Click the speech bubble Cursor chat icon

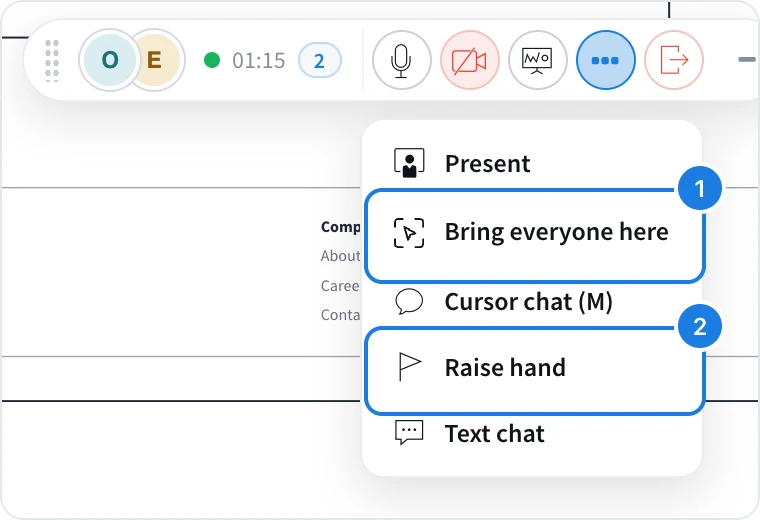coord(409,301)
